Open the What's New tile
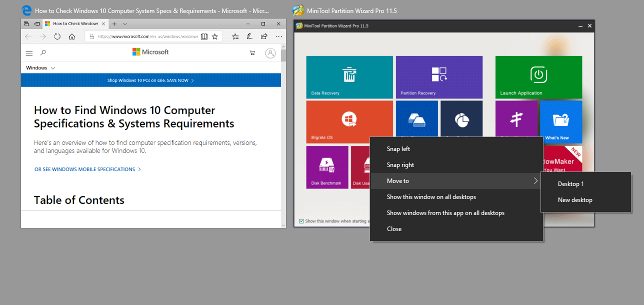644x305 pixels. click(561, 122)
